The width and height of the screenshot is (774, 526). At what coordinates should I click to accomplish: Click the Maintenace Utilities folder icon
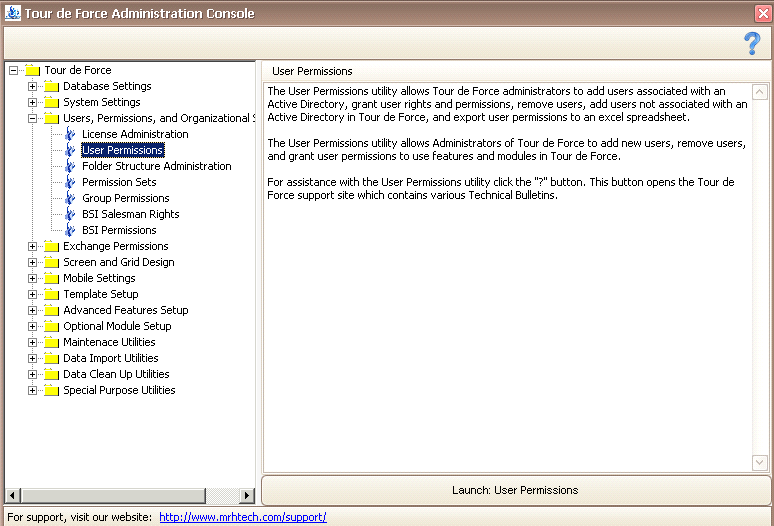click(x=51, y=342)
